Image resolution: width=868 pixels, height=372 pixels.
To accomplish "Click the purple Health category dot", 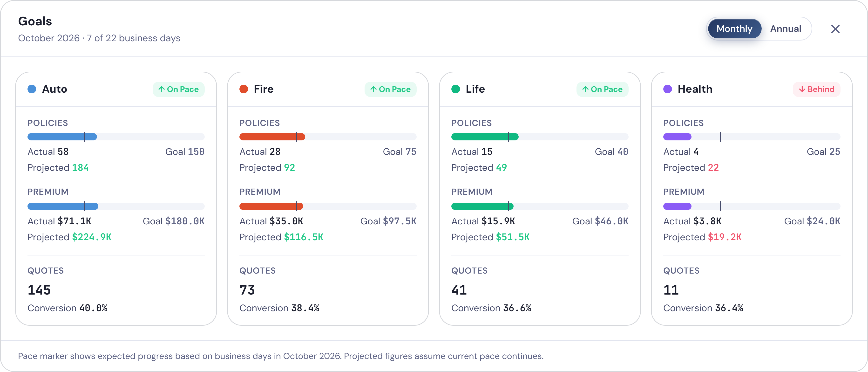I will click(x=667, y=89).
